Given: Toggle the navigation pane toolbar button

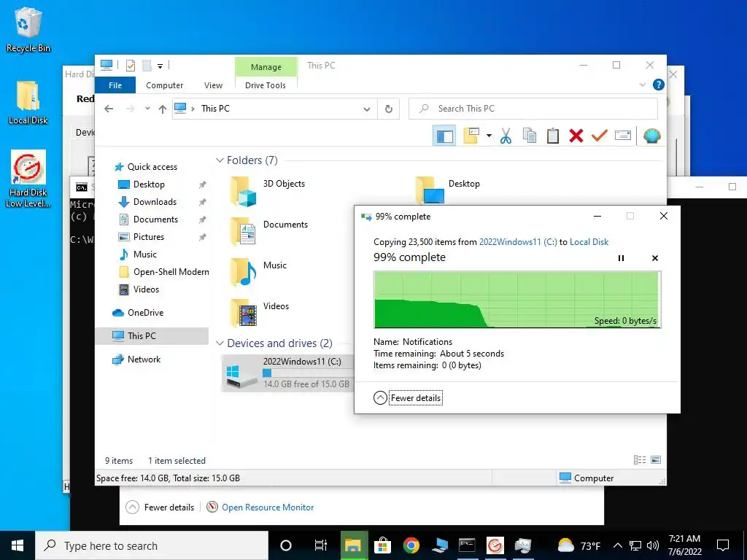Looking at the screenshot, I should point(444,136).
